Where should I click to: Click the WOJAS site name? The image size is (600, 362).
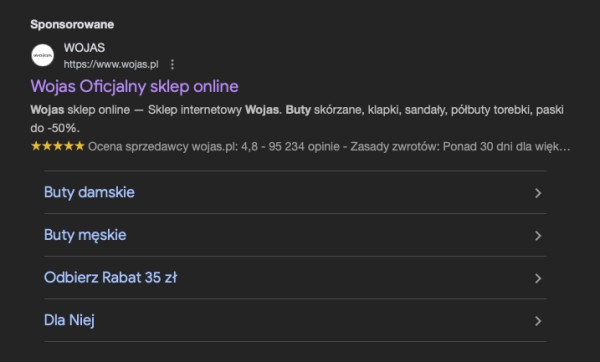tap(84, 48)
